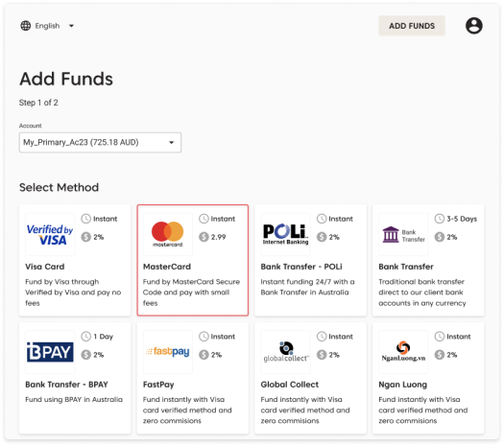This screenshot has width=504, height=446.
Task: Click the BPAY logo
Action: point(50,352)
